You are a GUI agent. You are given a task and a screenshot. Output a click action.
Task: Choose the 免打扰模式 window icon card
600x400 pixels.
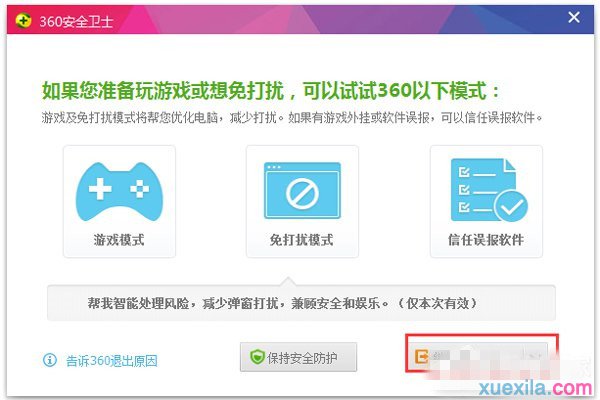click(x=302, y=201)
